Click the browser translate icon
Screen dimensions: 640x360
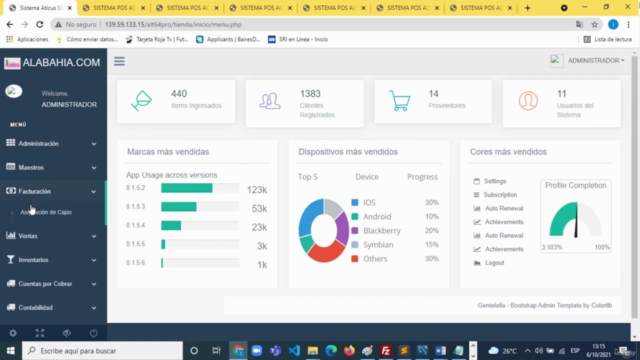point(579,24)
